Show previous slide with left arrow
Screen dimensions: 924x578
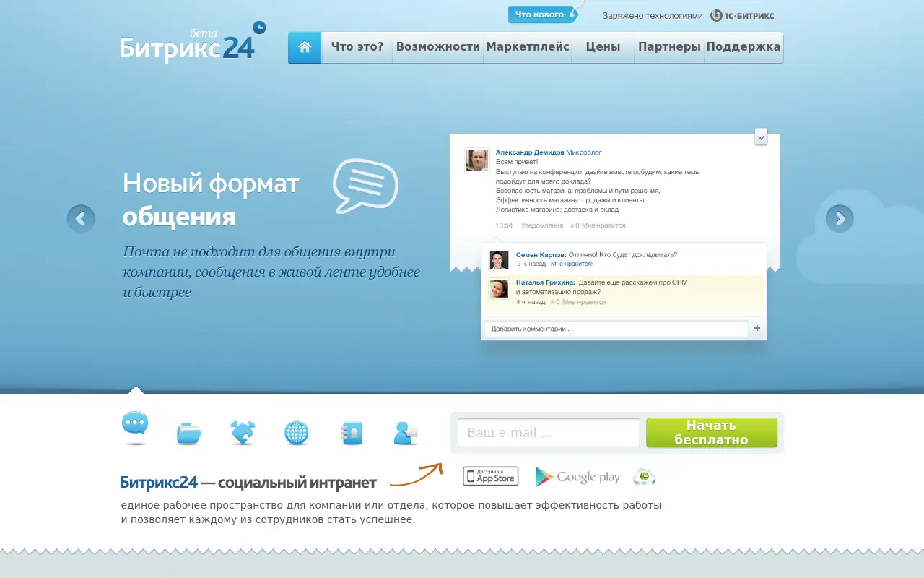pyautogui.click(x=81, y=218)
